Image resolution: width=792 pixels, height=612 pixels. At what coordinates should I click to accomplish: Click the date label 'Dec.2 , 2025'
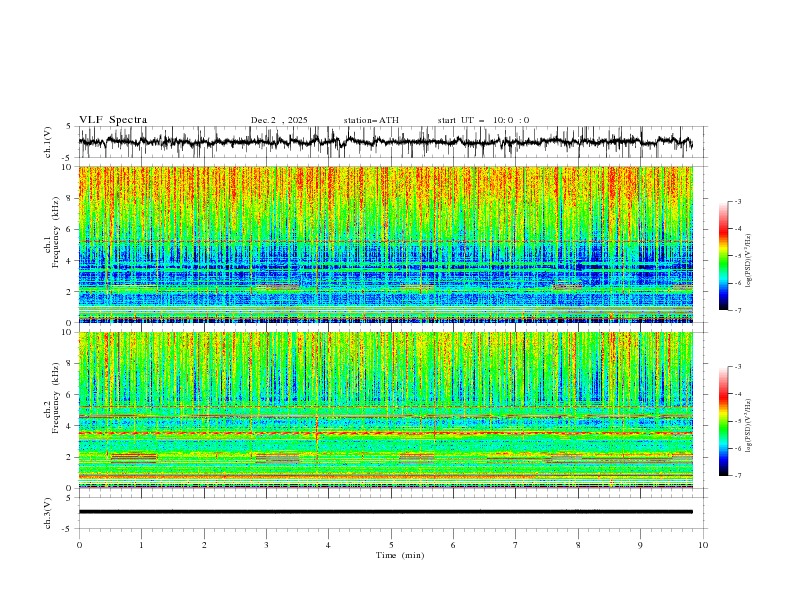tap(279, 120)
